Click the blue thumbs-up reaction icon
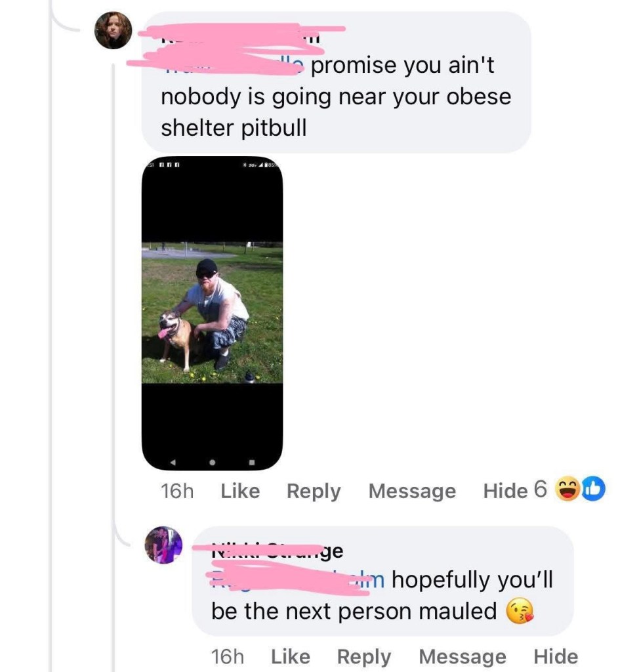The width and height of the screenshot is (618, 672). click(x=593, y=489)
